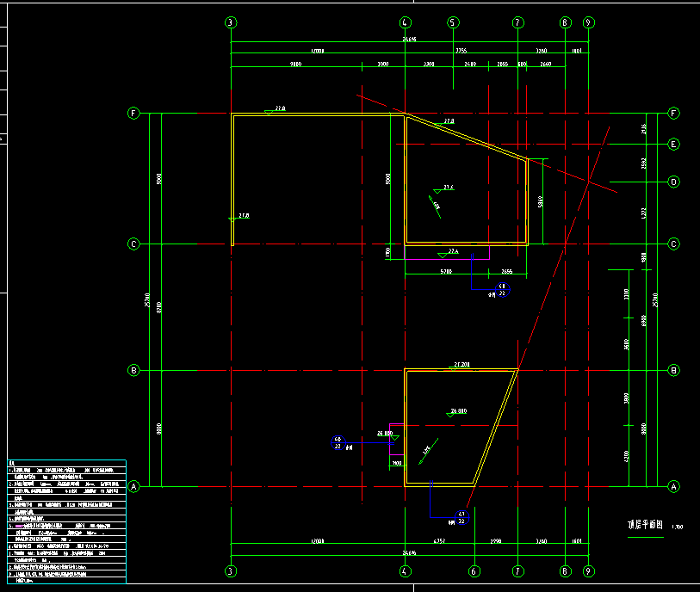Click axis bubble 9 at the top
This screenshot has width=700, height=592.
pyautogui.click(x=588, y=23)
